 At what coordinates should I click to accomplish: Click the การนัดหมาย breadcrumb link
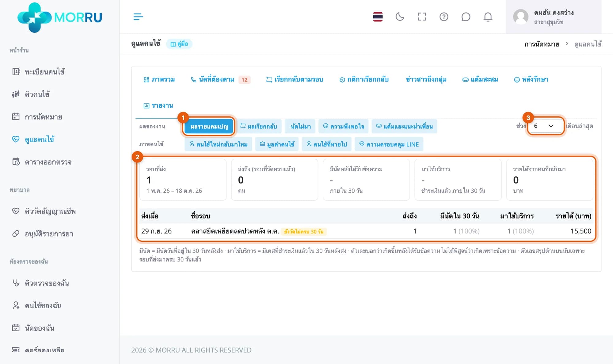tap(542, 44)
